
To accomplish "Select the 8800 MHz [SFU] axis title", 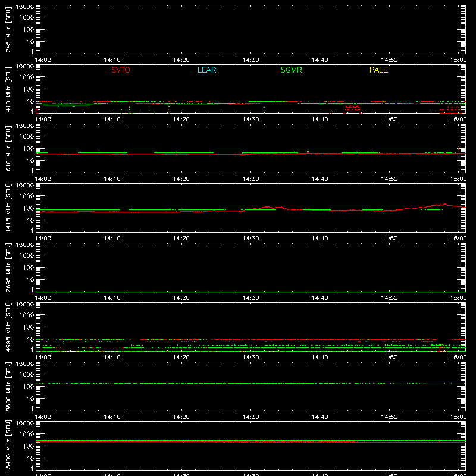I will 8,386.
